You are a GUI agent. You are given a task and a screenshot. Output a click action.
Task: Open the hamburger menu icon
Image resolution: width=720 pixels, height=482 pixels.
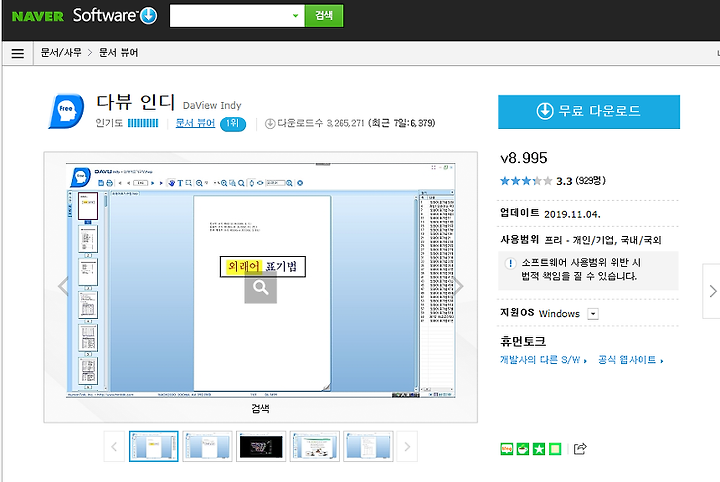[17, 53]
